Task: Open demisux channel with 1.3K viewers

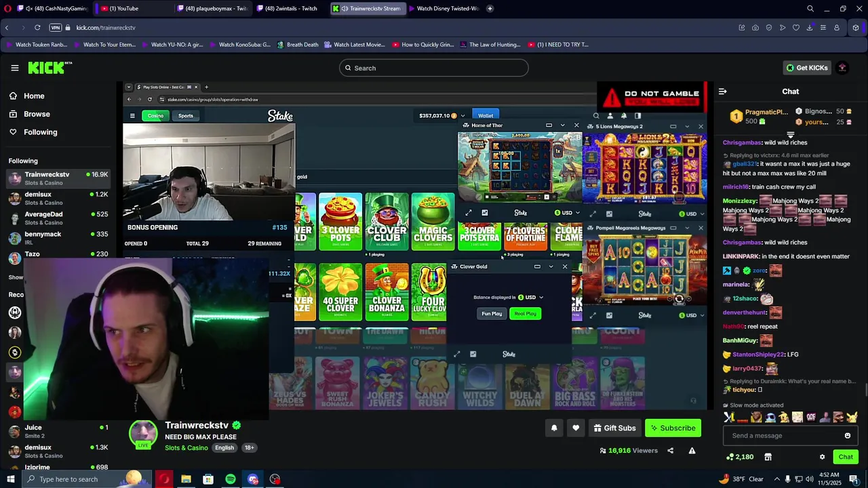Action: coord(58,451)
